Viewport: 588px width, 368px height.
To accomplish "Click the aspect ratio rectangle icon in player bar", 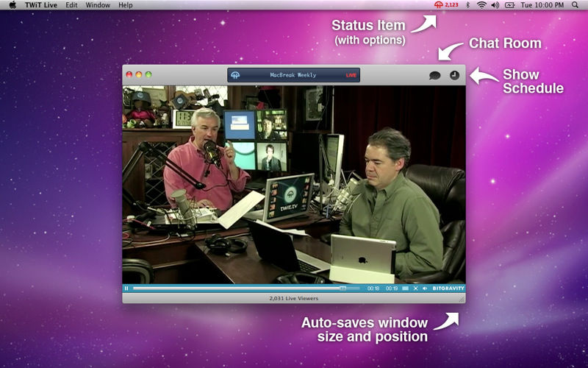I will pos(406,289).
